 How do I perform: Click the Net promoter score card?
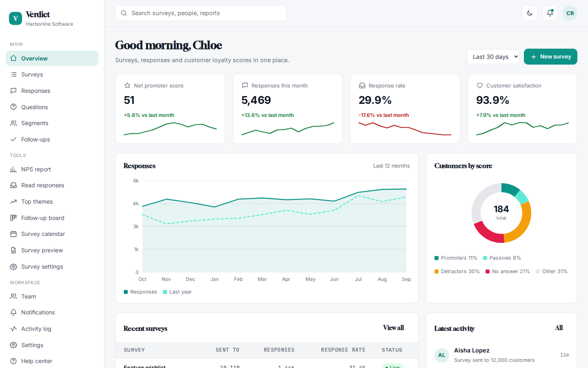170,109
